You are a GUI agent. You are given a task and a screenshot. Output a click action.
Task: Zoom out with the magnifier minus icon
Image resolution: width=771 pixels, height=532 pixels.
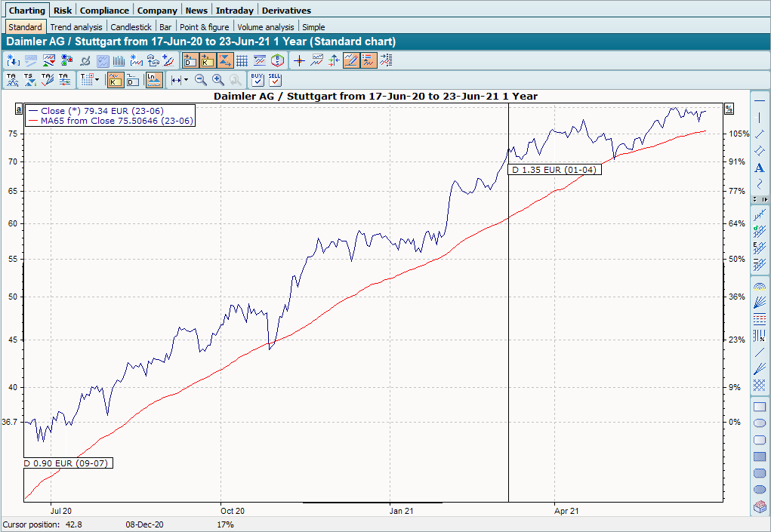pyautogui.click(x=201, y=79)
